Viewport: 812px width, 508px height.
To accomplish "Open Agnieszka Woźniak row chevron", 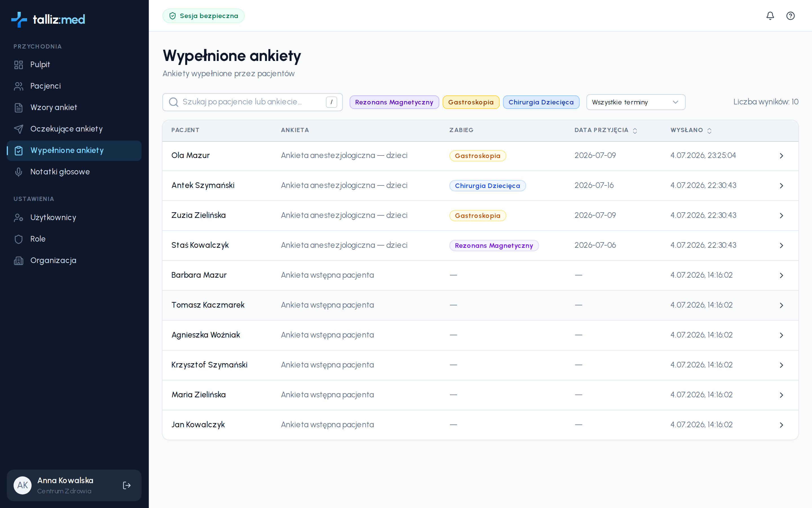I will 782,335.
